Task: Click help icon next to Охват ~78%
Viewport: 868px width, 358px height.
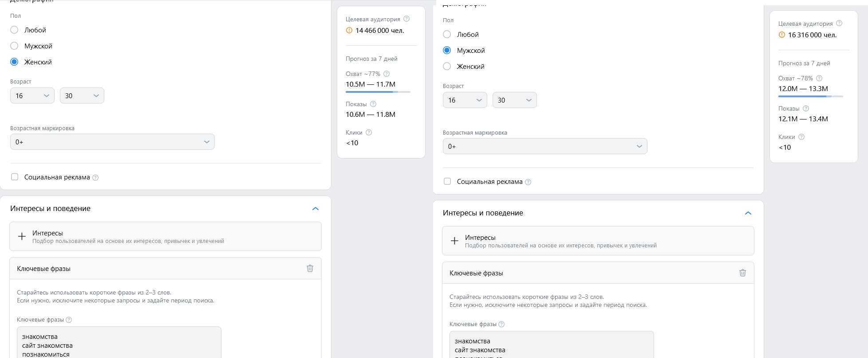Action: pos(819,78)
